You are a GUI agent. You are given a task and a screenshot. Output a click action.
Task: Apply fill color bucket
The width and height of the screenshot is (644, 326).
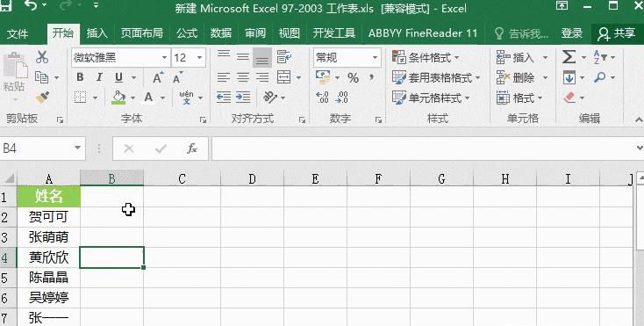click(118, 98)
